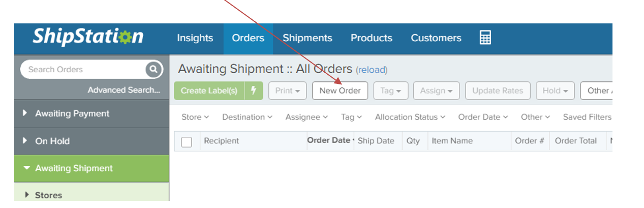Open the Advanced Search link
This screenshot has height=208, width=644.
(124, 90)
